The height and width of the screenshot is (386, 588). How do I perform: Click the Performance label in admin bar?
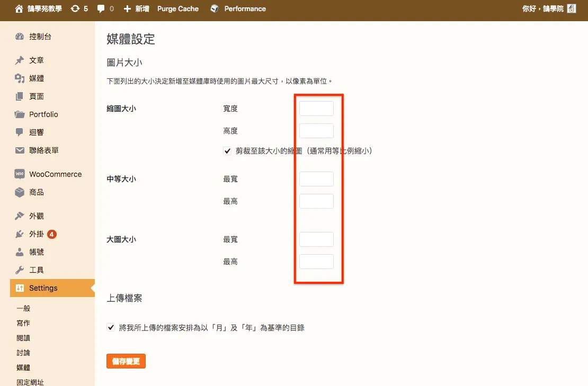[x=245, y=8]
